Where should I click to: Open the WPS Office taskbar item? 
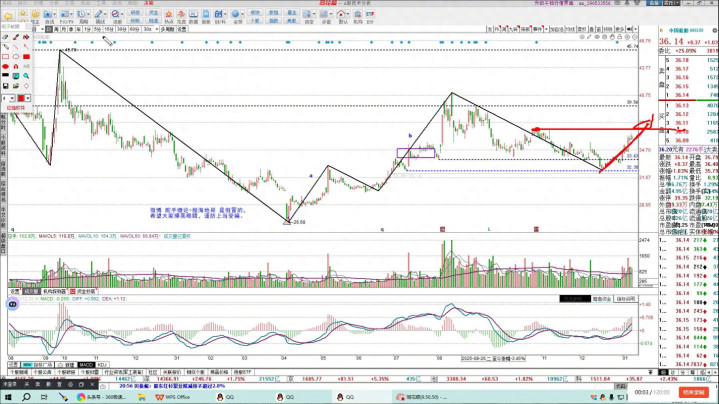point(172,397)
